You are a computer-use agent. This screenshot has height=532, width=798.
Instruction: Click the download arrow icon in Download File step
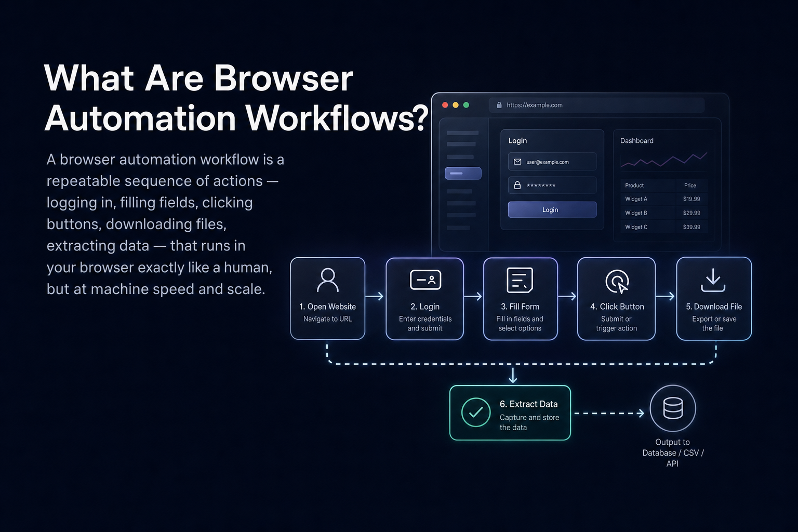point(713,280)
